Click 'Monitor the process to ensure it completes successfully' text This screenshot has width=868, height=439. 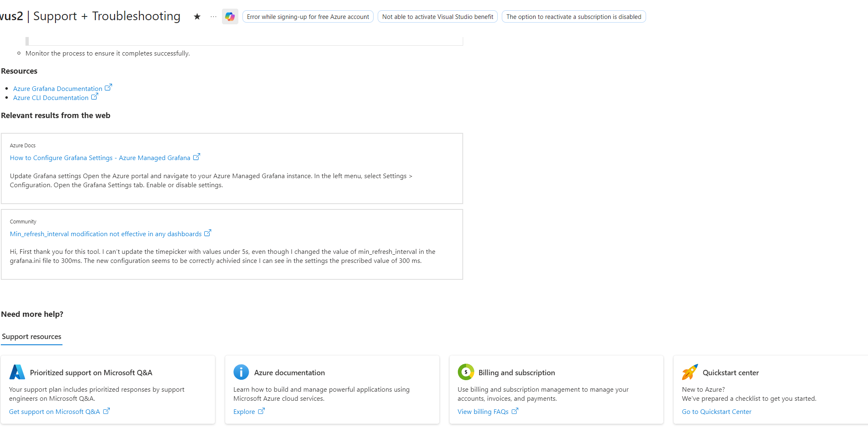[x=108, y=53]
